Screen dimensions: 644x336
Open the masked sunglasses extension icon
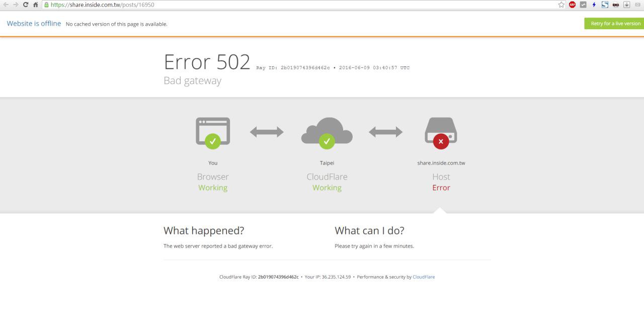coord(615,5)
